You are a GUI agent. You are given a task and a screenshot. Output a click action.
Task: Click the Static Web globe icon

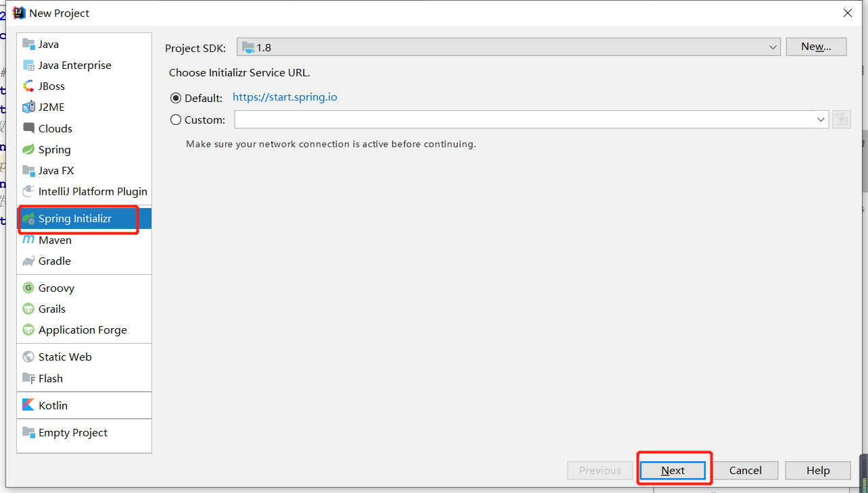(28, 357)
